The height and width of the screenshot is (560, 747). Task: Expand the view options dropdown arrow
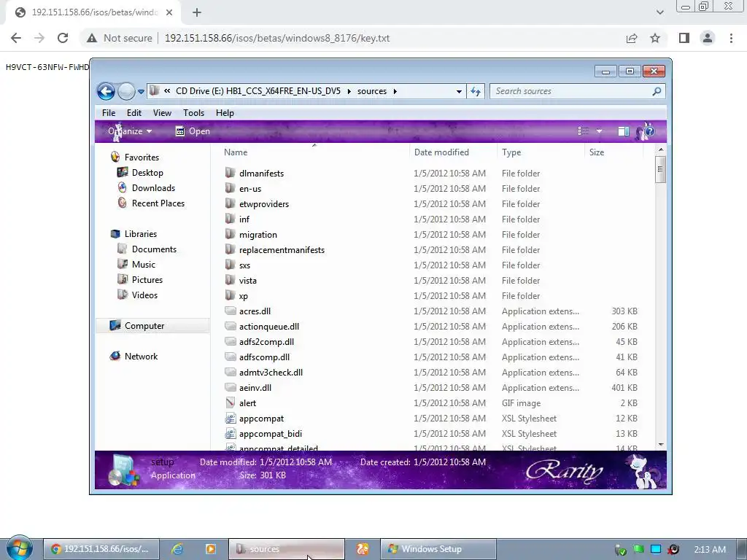[x=599, y=131]
